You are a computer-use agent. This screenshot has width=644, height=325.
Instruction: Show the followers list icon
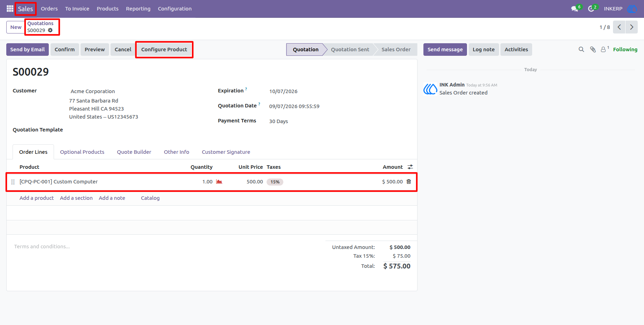(605, 50)
